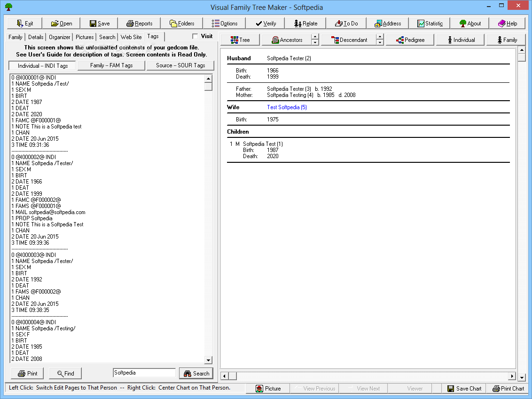This screenshot has height=399, width=532.
Task: Click the search text field containing Softpedia
Action: [144, 373]
